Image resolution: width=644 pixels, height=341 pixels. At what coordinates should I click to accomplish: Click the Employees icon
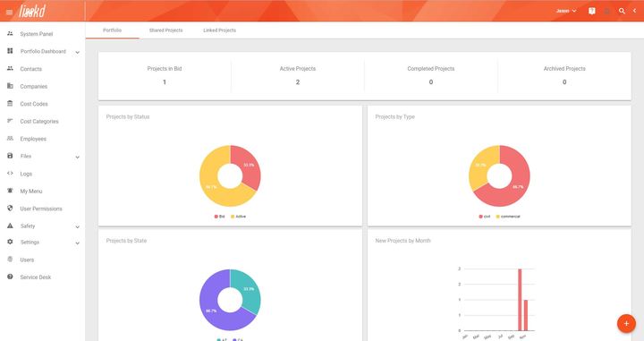10,139
